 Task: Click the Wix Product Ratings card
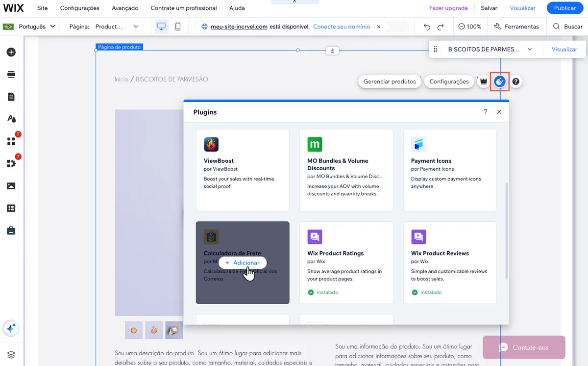click(x=346, y=262)
